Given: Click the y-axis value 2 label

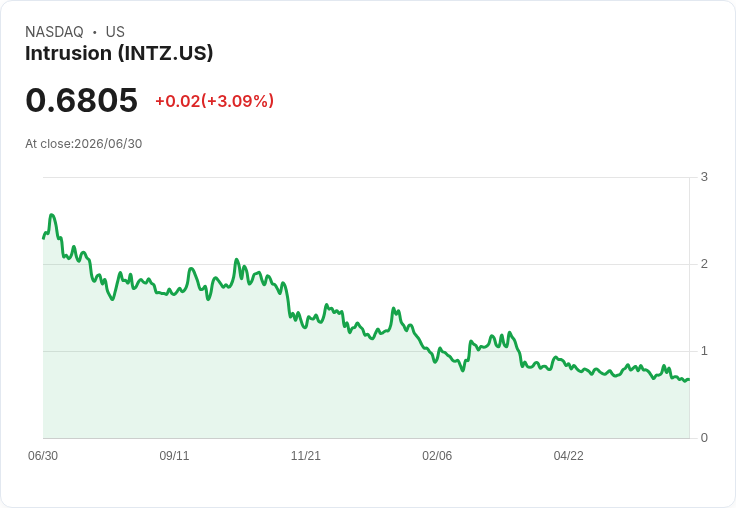Looking at the screenshot, I should click(x=704, y=264).
